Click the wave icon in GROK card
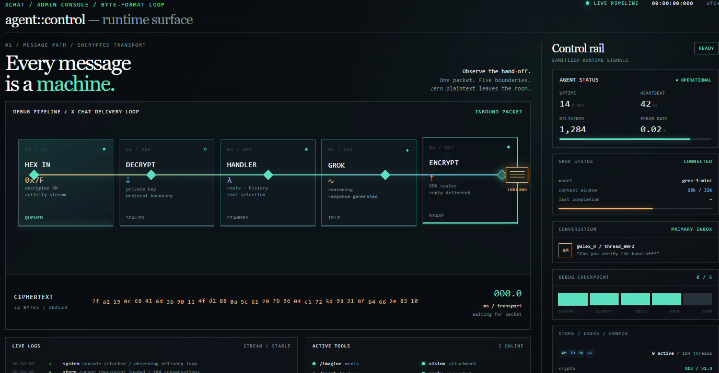 point(331,181)
